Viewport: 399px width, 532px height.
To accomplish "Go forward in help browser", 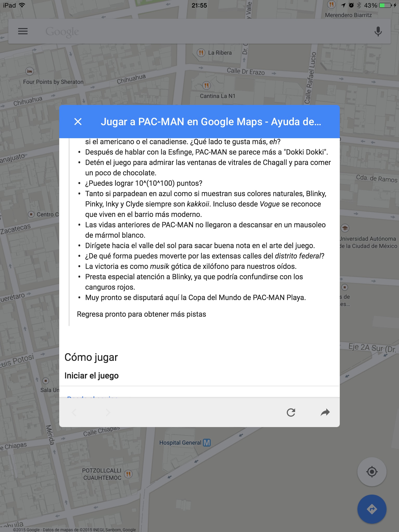I will click(108, 412).
